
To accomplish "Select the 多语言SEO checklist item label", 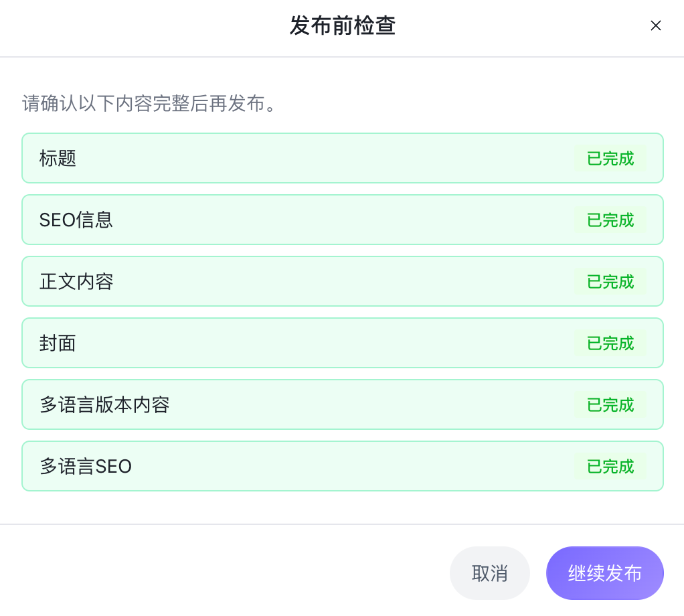I will pyautogui.click(x=86, y=467).
